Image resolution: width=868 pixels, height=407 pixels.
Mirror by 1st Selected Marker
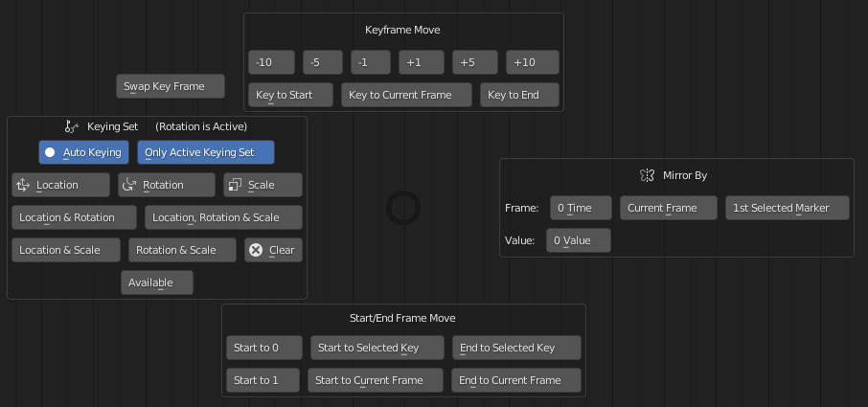[788, 208]
